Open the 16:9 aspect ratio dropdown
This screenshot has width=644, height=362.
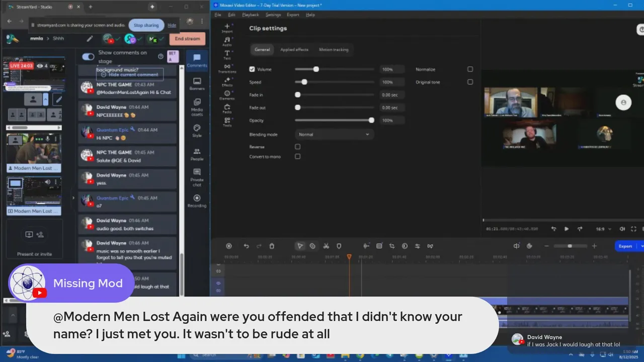point(604,229)
